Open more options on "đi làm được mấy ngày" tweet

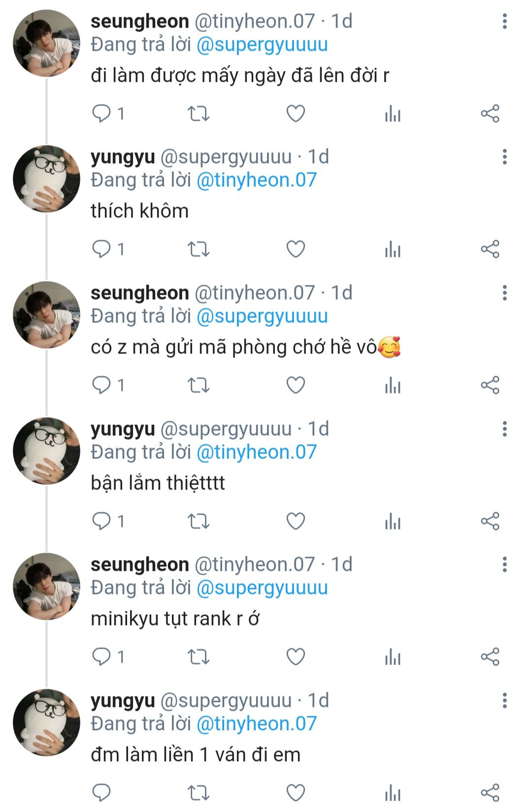click(504, 21)
